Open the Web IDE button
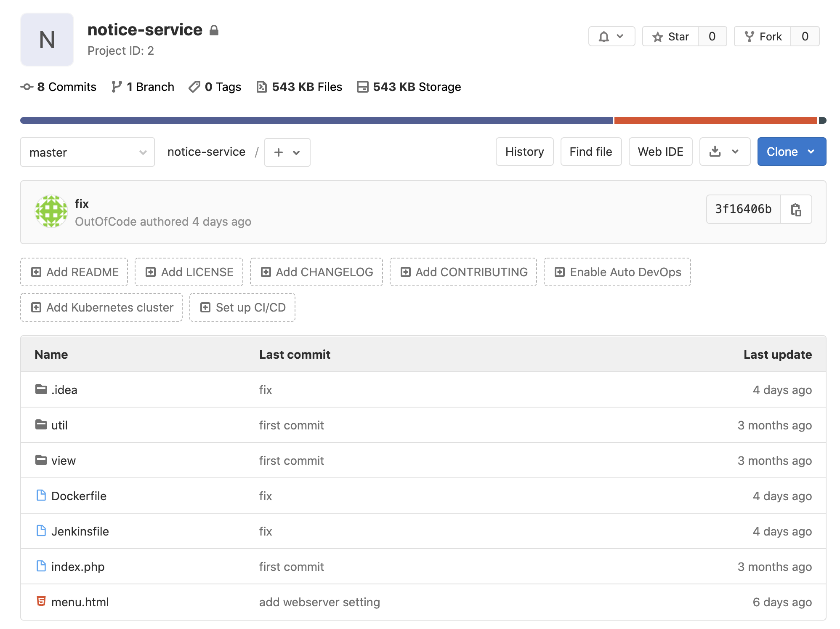The image size is (840, 629). point(660,152)
